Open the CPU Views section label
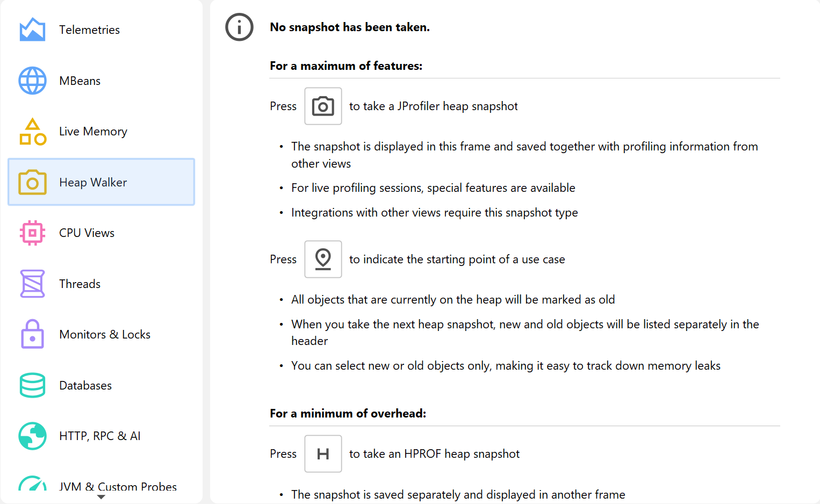820x504 pixels. tap(87, 233)
